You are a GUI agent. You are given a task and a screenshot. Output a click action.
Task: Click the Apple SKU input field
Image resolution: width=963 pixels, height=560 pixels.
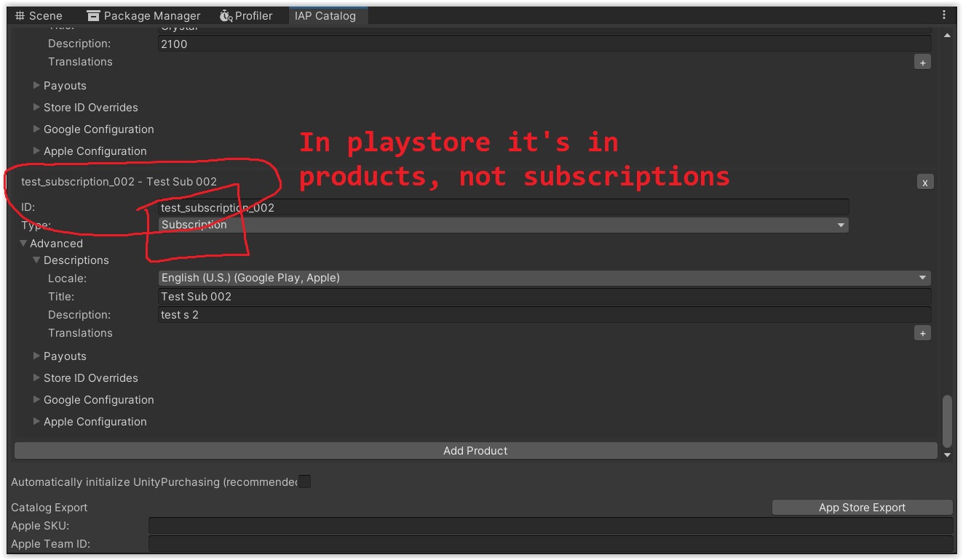pyautogui.click(x=510, y=524)
